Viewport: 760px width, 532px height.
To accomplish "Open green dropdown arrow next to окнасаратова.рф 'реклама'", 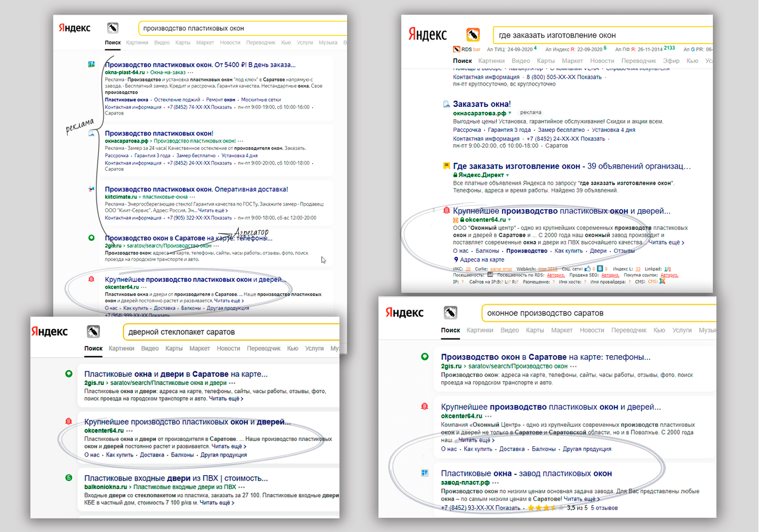I will (x=510, y=113).
